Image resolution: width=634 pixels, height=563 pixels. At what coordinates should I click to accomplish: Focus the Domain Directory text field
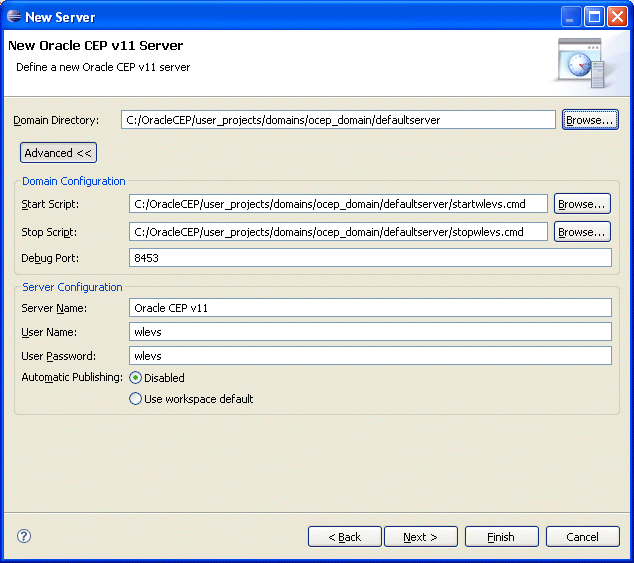click(338, 120)
